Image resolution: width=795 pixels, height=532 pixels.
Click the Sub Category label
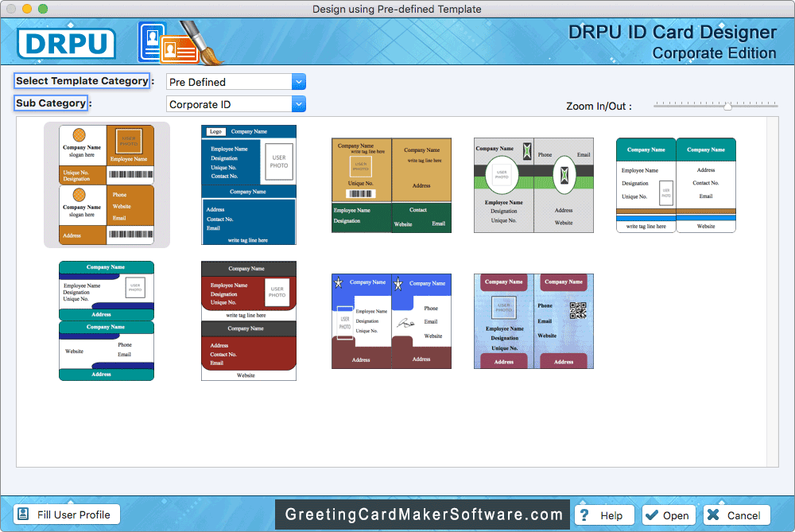click(x=51, y=103)
